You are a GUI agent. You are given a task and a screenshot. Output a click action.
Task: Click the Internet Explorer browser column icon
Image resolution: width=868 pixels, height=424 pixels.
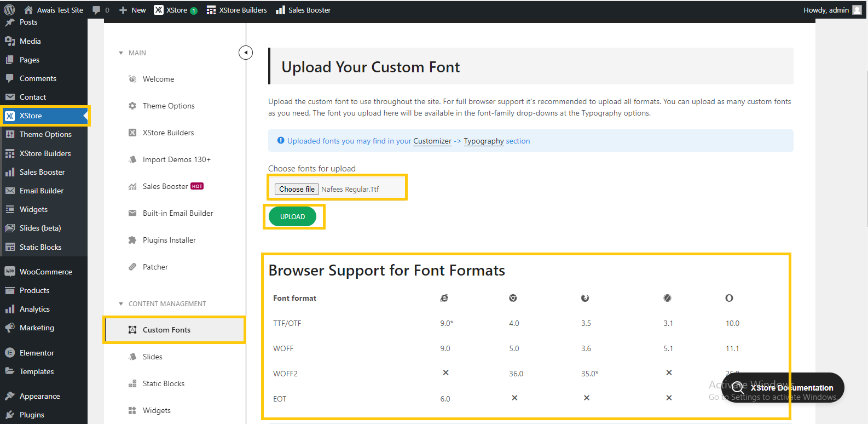pos(444,298)
